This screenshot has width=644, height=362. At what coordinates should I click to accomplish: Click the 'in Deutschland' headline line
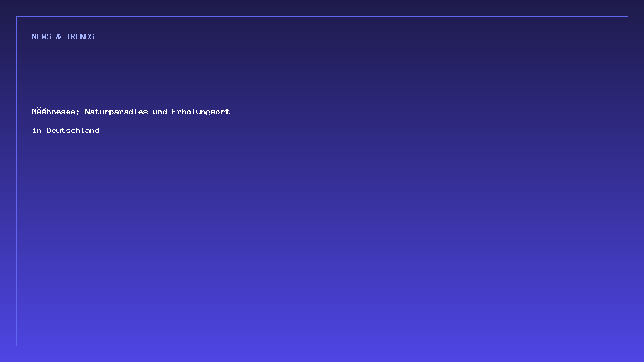[66, 130]
